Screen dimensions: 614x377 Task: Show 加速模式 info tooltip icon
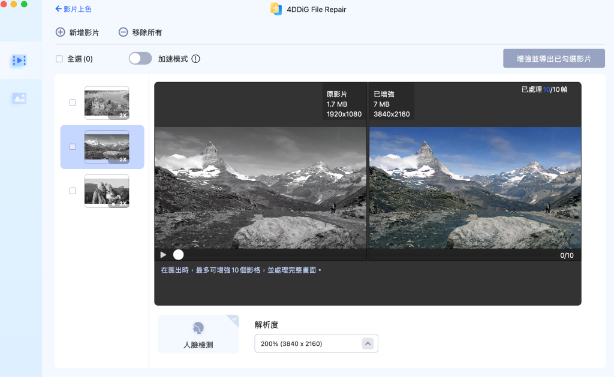pyautogui.click(x=196, y=59)
